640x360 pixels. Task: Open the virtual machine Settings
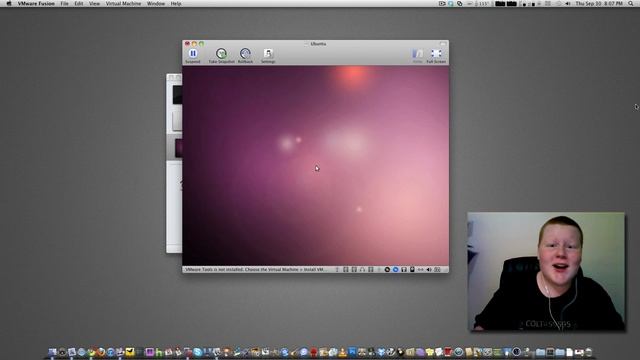click(x=268, y=56)
